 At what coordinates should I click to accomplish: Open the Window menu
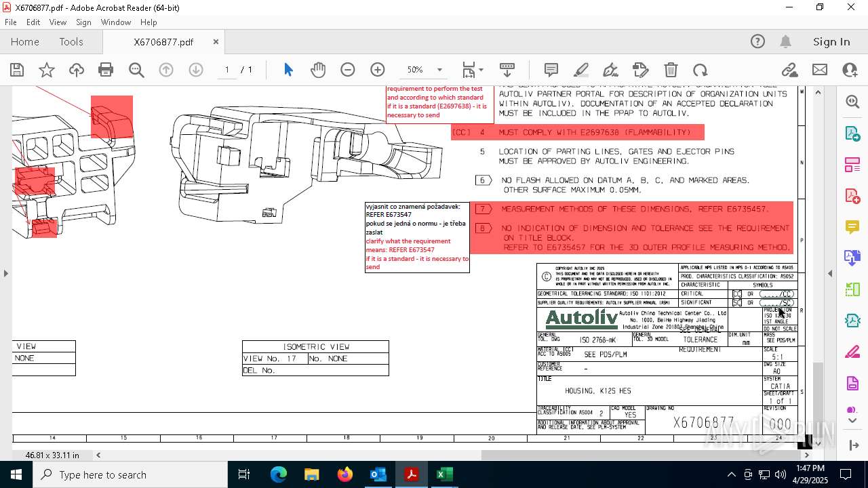coord(116,22)
